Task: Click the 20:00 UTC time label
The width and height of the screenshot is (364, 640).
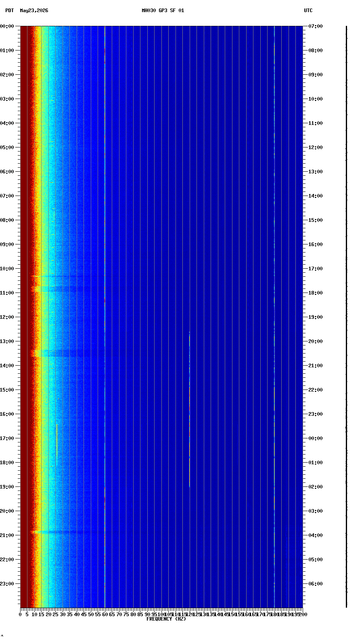Action: click(x=316, y=341)
